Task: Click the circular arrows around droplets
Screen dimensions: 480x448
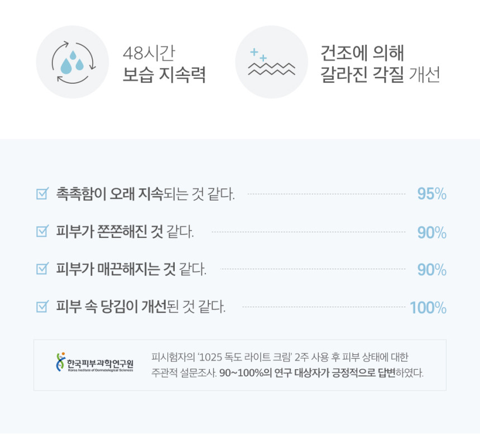Action: point(74,62)
